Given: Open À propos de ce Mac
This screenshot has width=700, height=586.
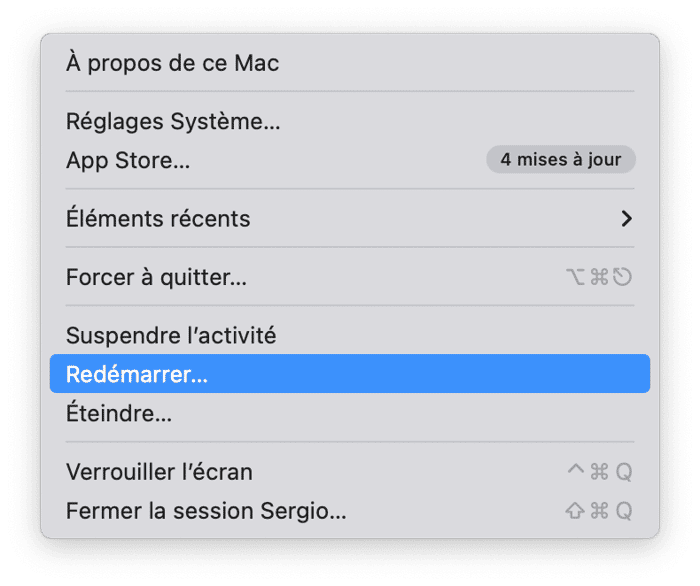Looking at the screenshot, I should (x=172, y=63).
